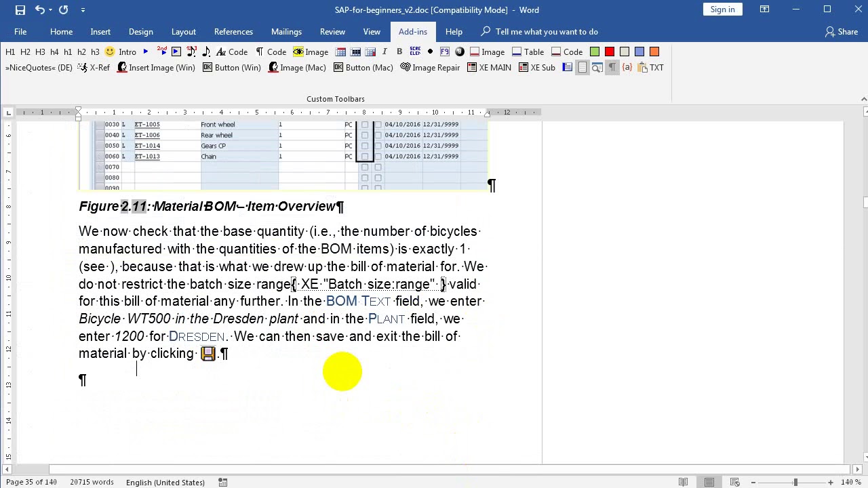Click the Button (Win) toolbar item

(x=231, y=68)
